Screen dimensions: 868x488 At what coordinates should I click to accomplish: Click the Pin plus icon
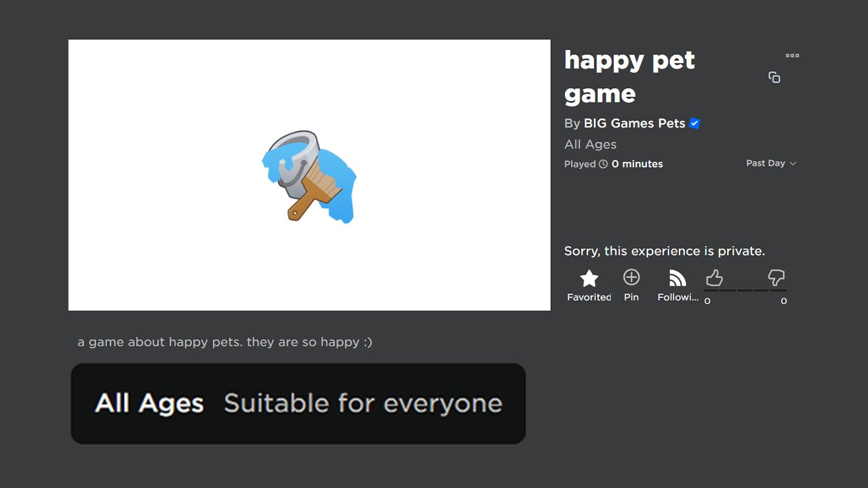point(631,277)
